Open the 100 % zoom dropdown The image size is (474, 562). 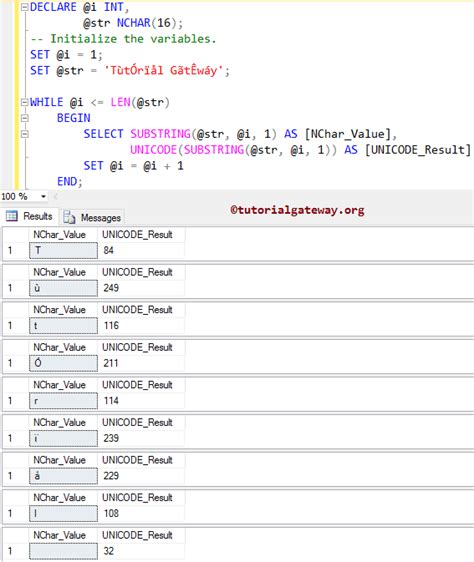(43, 196)
